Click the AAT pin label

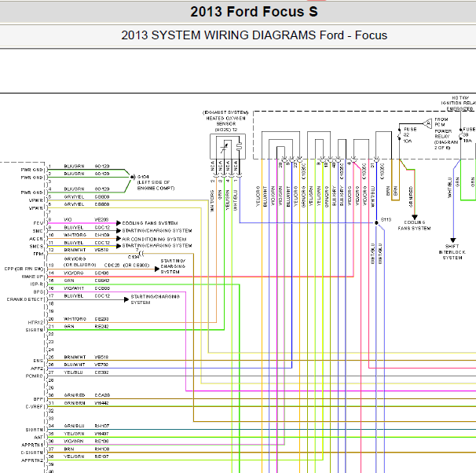coord(38,438)
